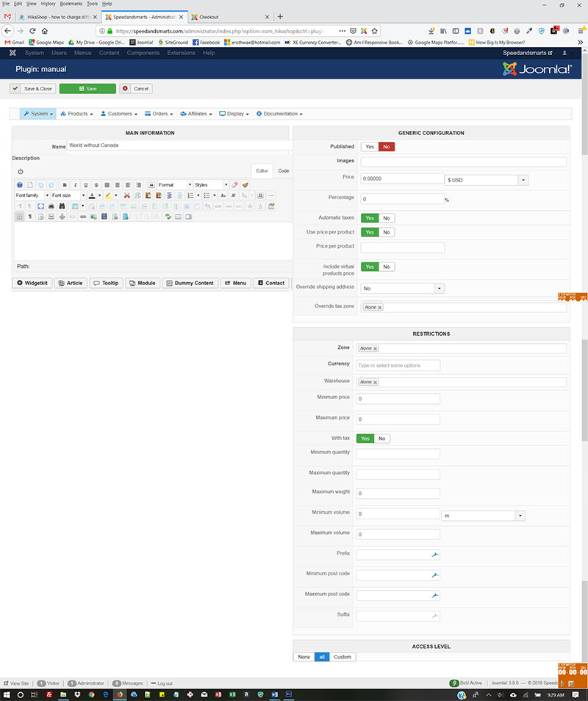588x701 pixels.
Task: Open the browser Bookmarks menu
Action: (71, 4)
